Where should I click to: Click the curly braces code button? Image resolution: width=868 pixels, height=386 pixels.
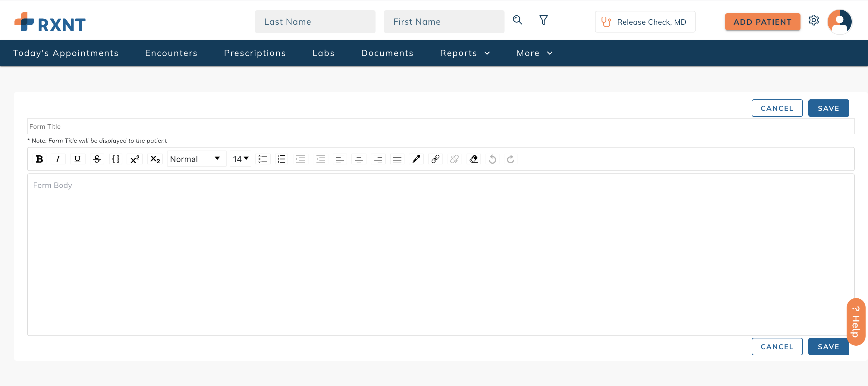pyautogui.click(x=115, y=159)
